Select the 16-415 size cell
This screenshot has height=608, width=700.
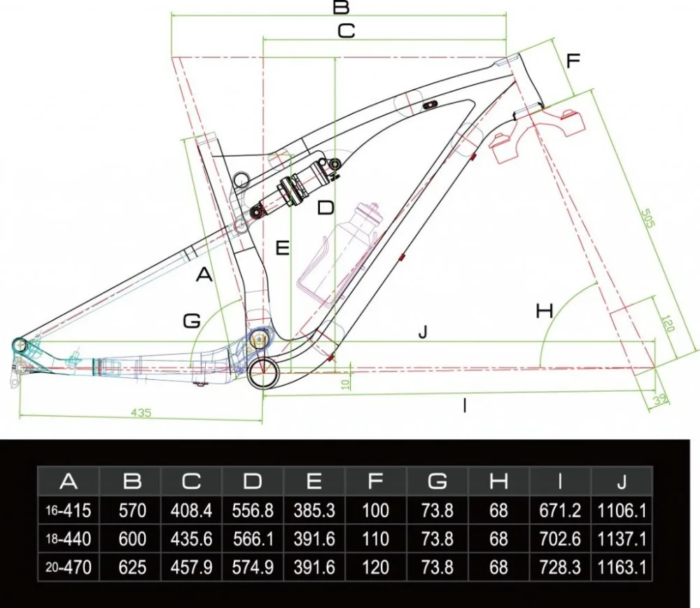pos(69,510)
